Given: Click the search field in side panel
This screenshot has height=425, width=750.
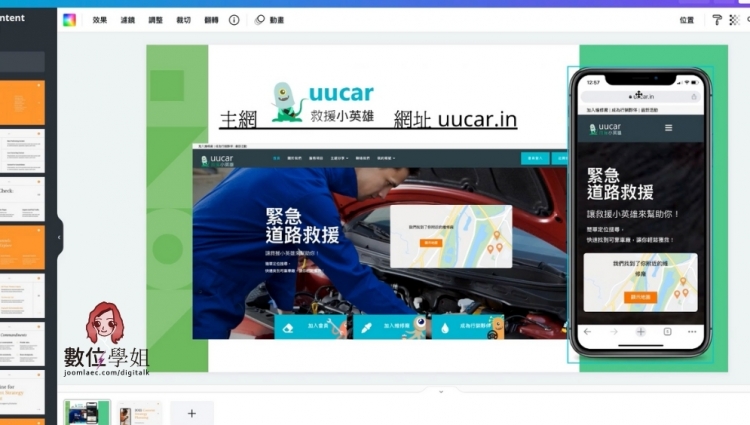Looking at the screenshot, I should click(22, 62).
